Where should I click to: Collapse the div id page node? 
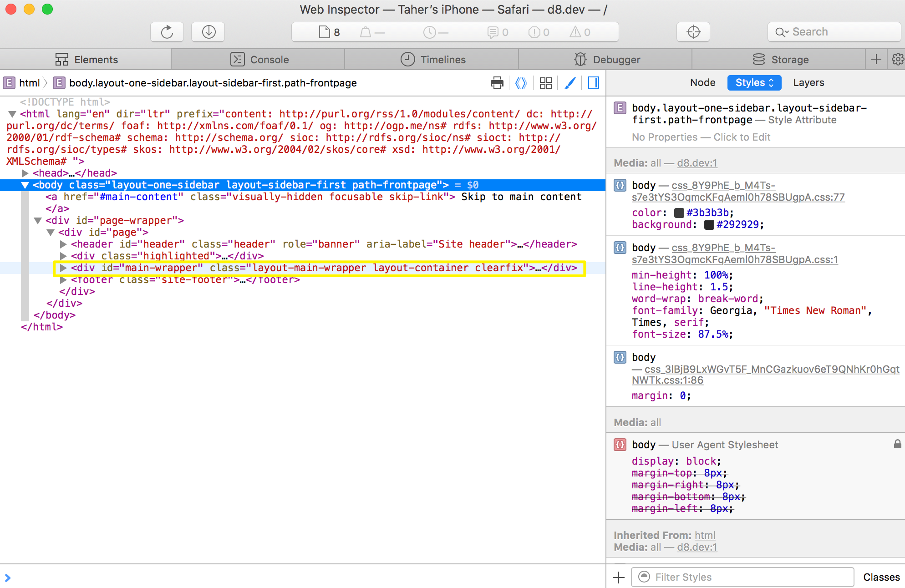(51, 233)
